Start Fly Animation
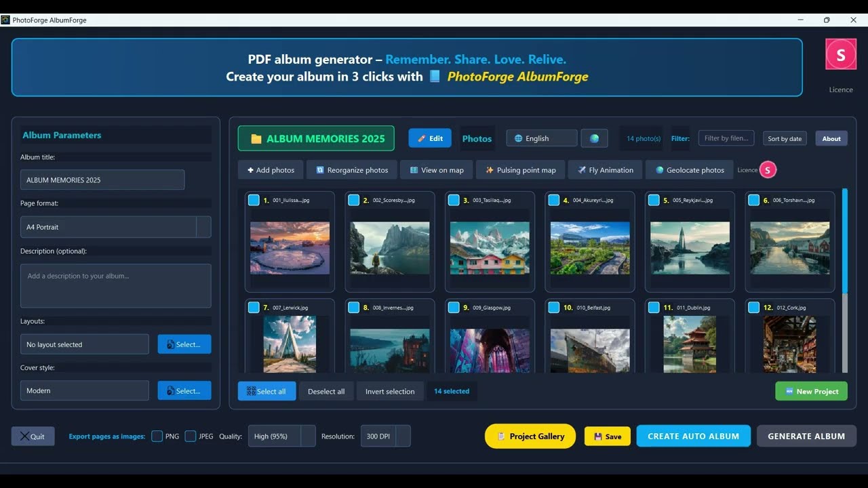 (605, 170)
